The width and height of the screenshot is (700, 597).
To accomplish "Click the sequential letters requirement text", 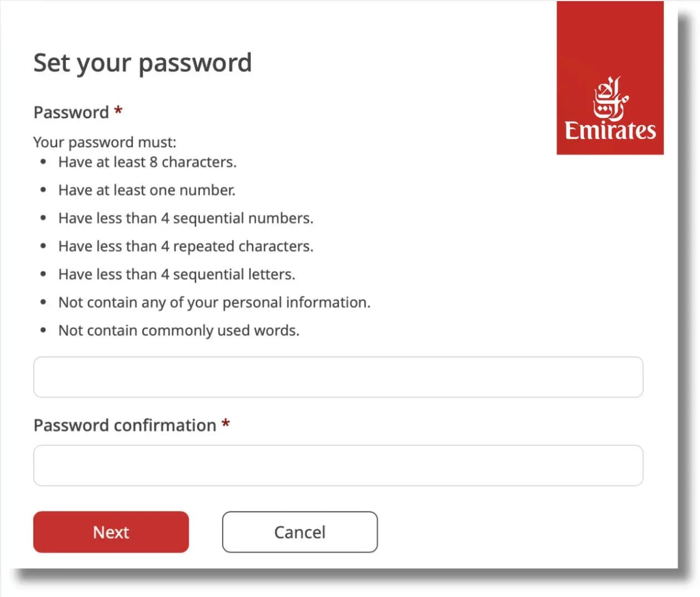I will point(177,273).
